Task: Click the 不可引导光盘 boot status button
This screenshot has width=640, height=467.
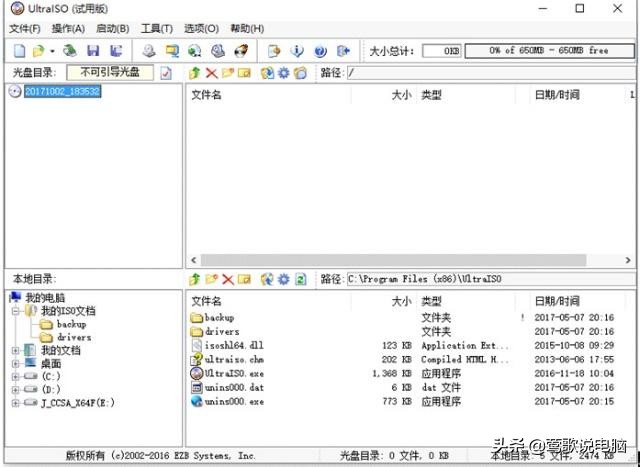Action: tap(110, 73)
